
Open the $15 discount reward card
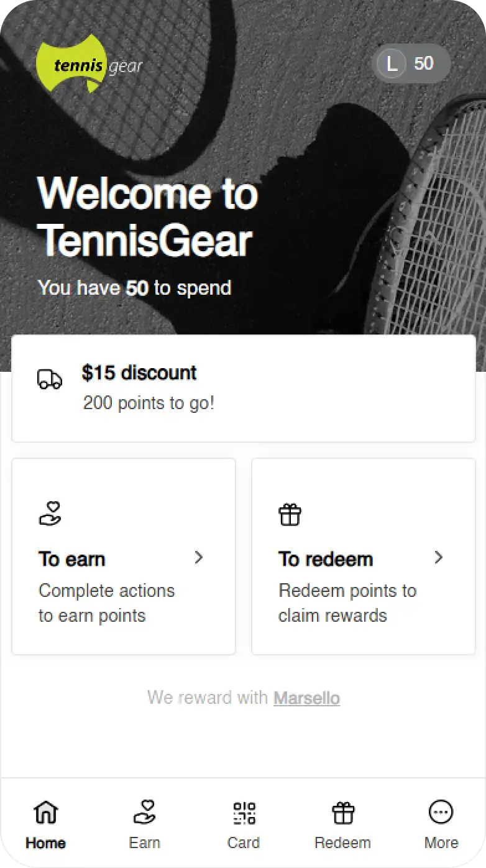pyautogui.click(x=243, y=387)
